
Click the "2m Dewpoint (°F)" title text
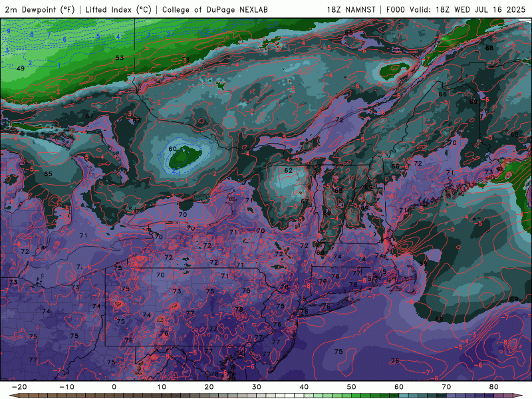tap(40, 9)
